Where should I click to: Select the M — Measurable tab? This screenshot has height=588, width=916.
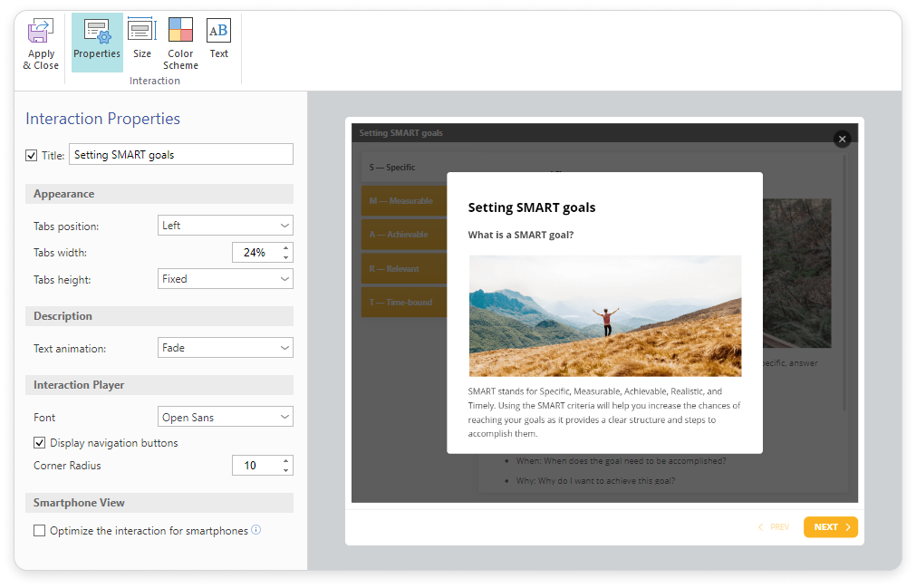pos(403,201)
